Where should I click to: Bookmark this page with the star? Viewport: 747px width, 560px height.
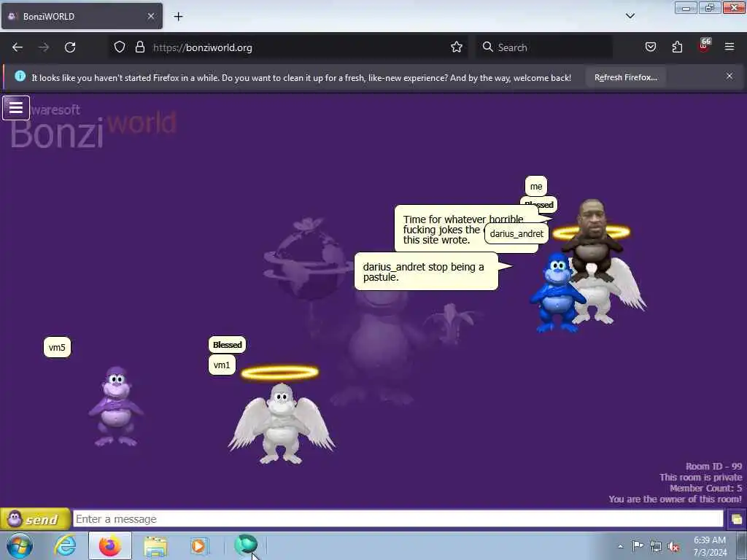(457, 47)
